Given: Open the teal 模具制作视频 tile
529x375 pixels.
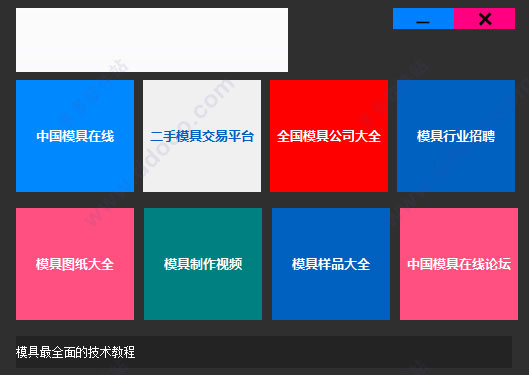Looking at the screenshot, I should 203,264.
